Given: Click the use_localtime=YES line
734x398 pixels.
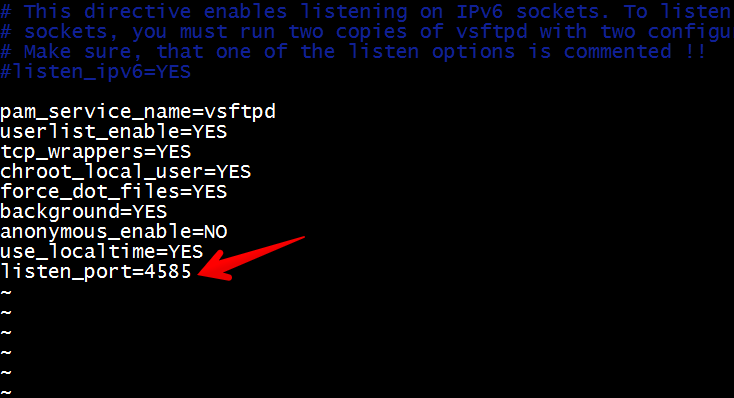Looking at the screenshot, I should (101, 252).
